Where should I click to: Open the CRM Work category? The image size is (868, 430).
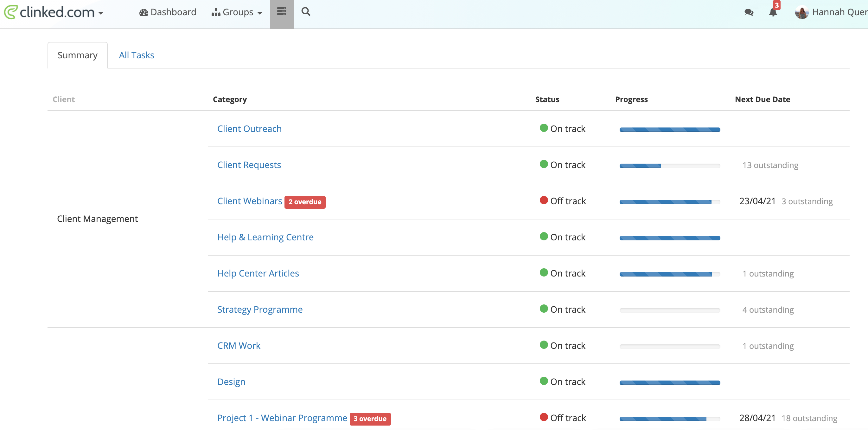tap(239, 345)
